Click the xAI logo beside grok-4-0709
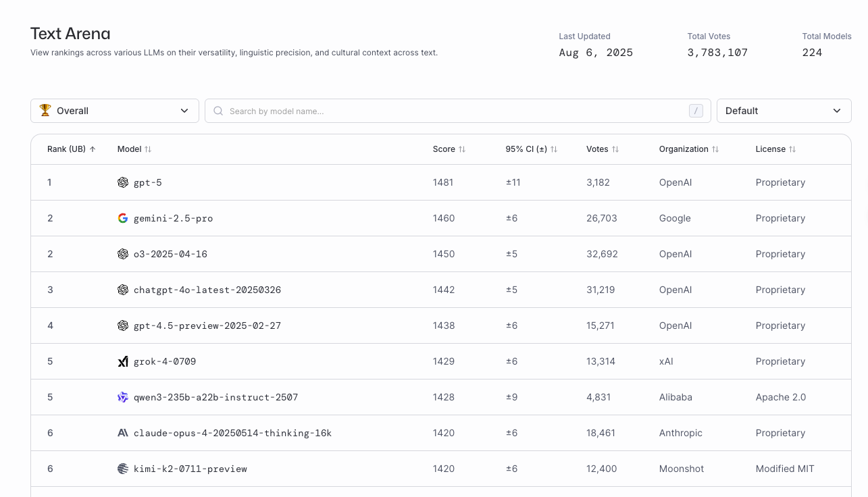Image resolution: width=868 pixels, height=497 pixels. click(x=123, y=361)
